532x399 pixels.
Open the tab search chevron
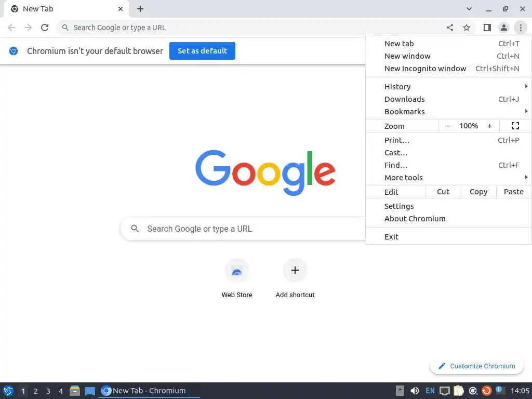pyautogui.click(x=469, y=9)
